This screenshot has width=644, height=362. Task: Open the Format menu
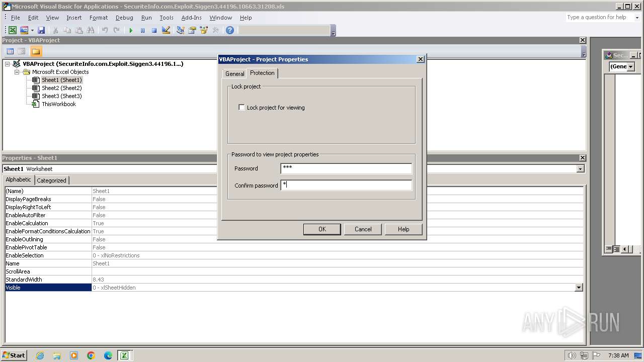coord(99,18)
